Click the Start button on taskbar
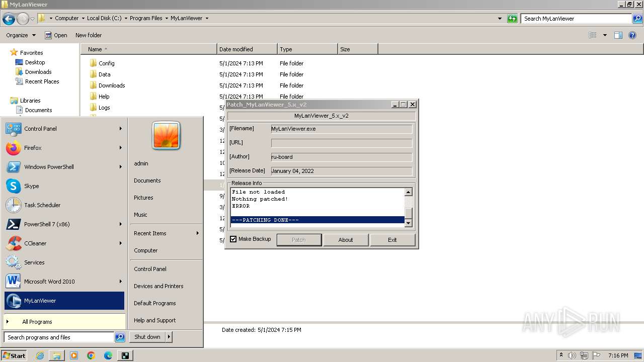Screen dimensions: 644x362 point(14,355)
